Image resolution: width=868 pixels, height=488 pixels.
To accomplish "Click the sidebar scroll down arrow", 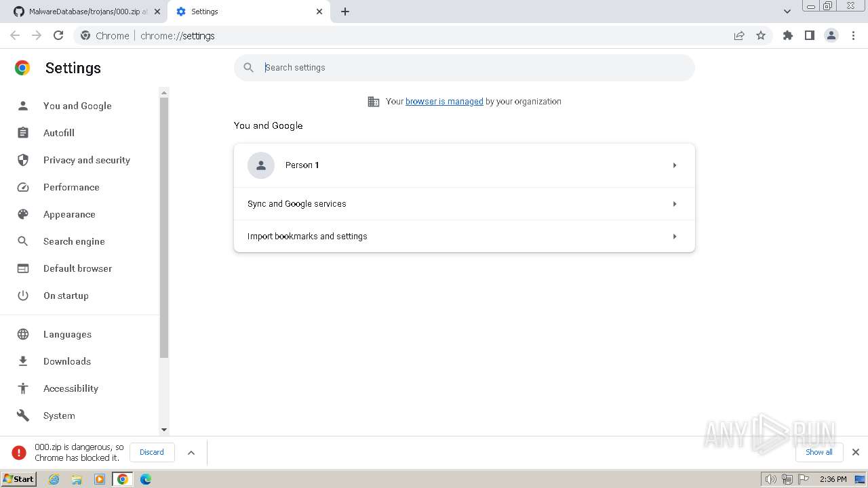I will [x=163, y=430].
